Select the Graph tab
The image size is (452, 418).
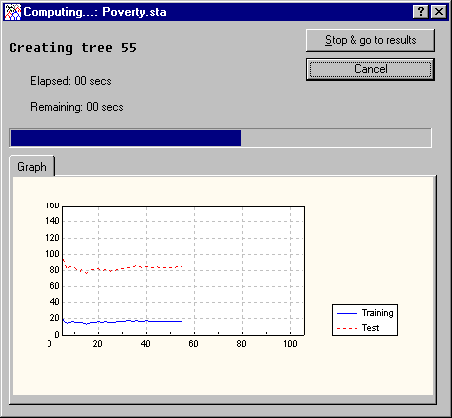[x=32, y=166]
